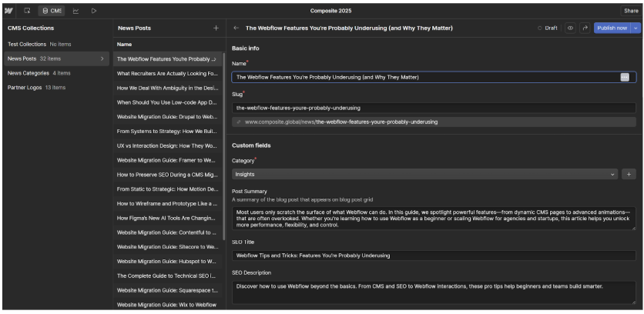Click the link icon beside the URL
The height and width of the screenshot is (314, 644).
pos(239,122)
